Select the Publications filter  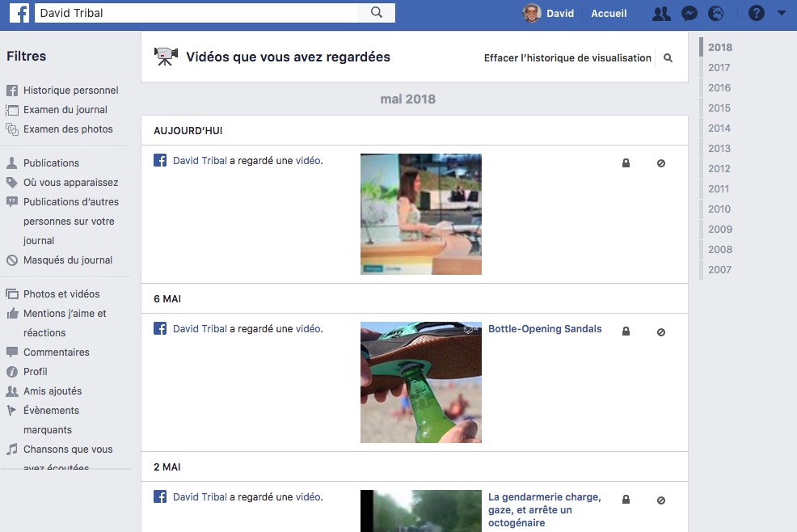click(x=43, y=163)
